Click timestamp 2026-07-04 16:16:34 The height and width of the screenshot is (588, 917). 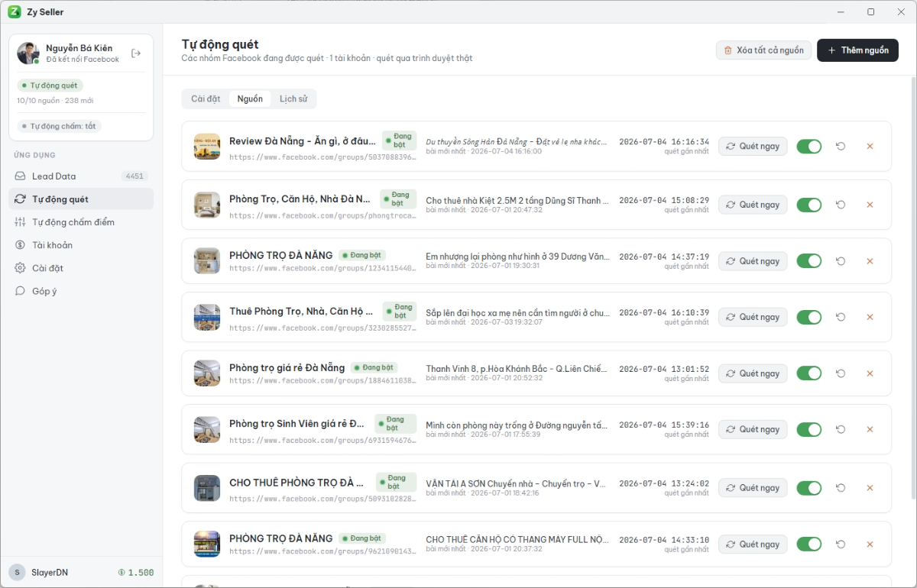click(664, 141)
